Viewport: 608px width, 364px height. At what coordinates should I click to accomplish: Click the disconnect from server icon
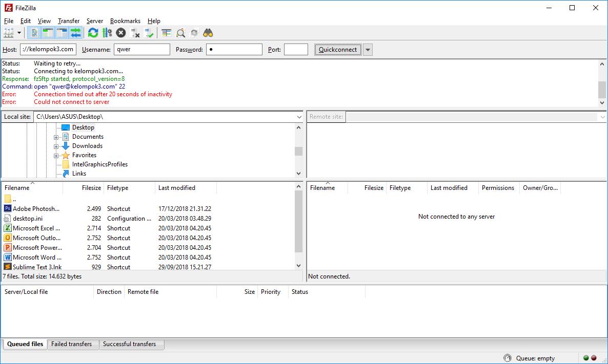135,33
